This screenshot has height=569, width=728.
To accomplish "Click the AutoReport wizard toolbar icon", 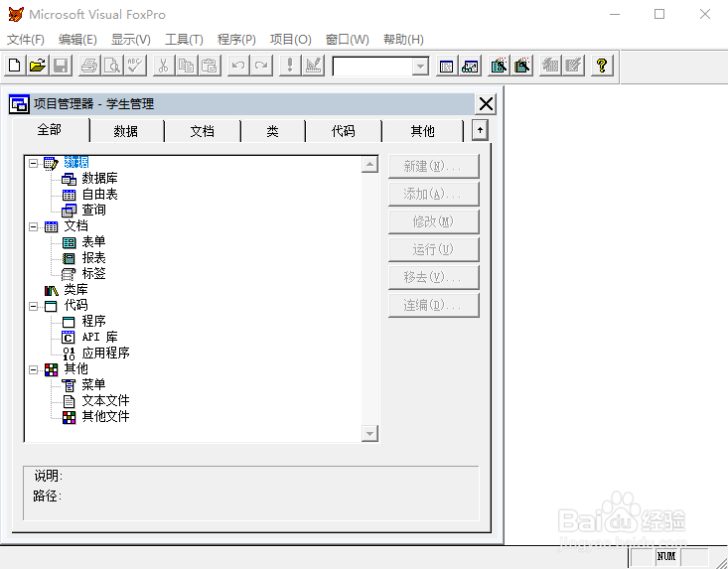I will tap(574, 66).
